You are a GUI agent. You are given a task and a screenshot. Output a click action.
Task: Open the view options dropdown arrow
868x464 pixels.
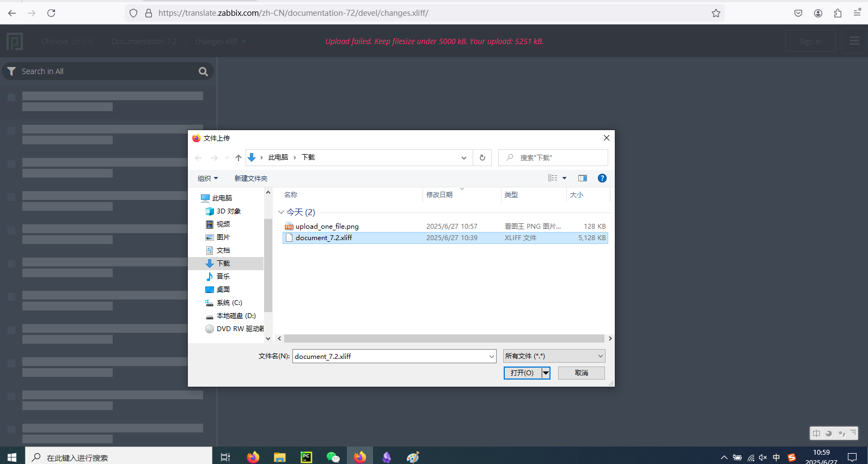(564, 178)
